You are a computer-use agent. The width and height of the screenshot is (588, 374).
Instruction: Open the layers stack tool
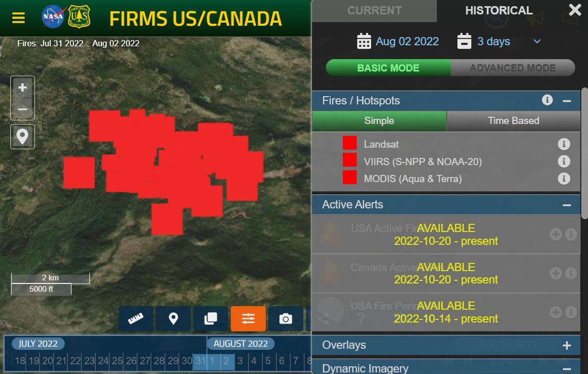click(211, 319)
